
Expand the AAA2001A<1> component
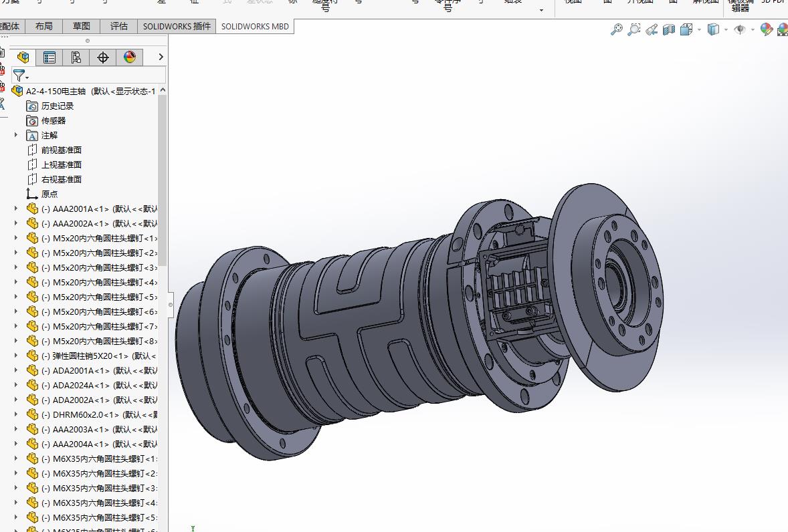tap(15, 209)
